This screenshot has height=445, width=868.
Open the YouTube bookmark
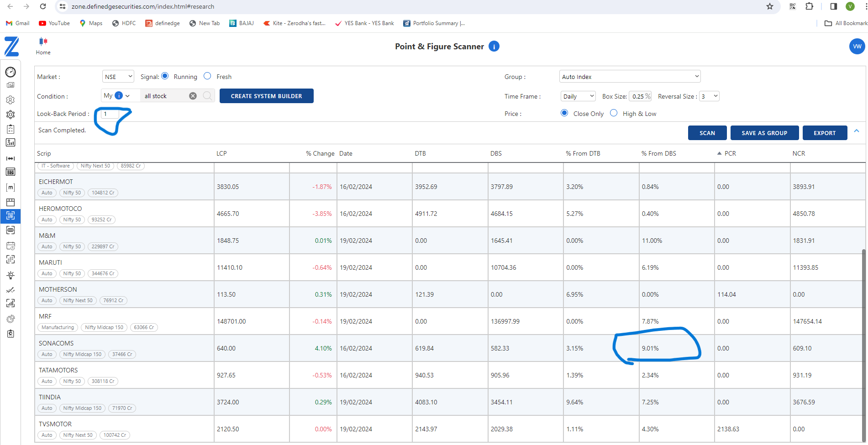coord(54,23)
